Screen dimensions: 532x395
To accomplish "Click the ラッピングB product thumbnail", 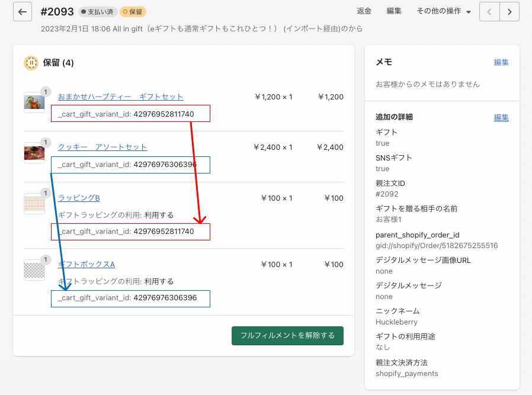I will pyautogui.click(x=34, y=203).
